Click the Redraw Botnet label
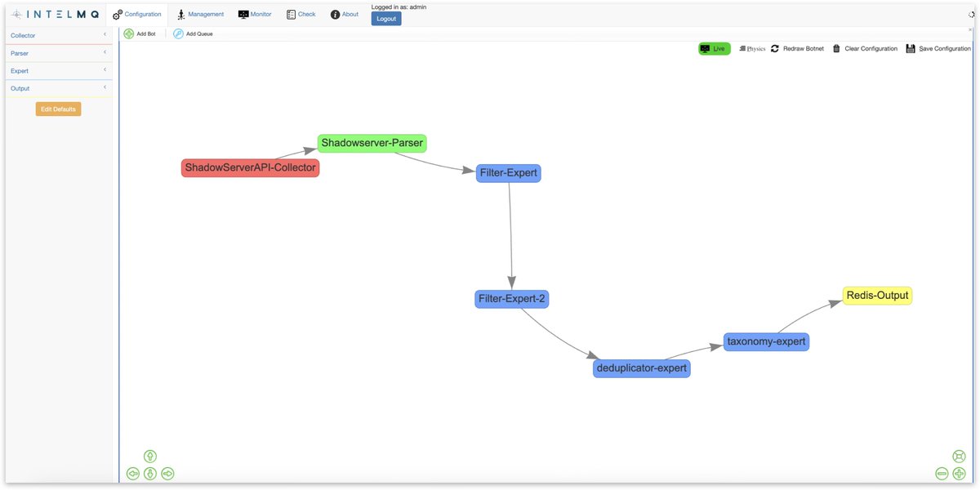Image resolution: width=980 pixels, height=490 pixels. pyautogui.click(x=804, y=49)
